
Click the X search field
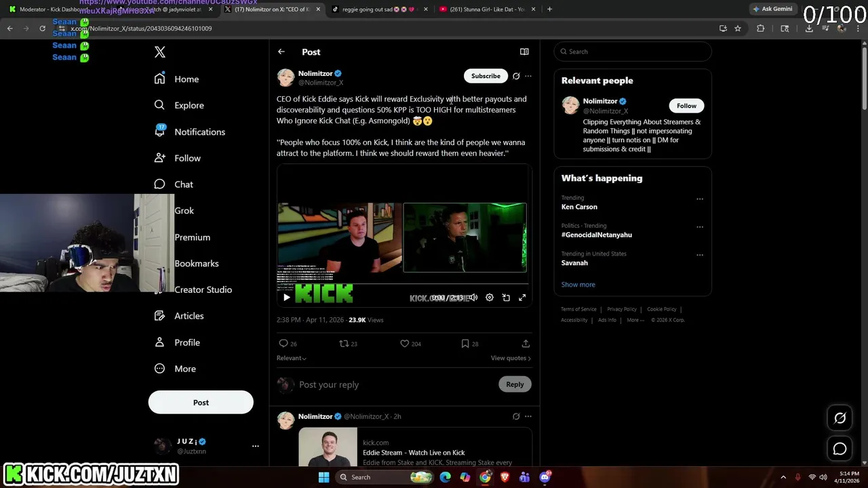coord(633,52)
